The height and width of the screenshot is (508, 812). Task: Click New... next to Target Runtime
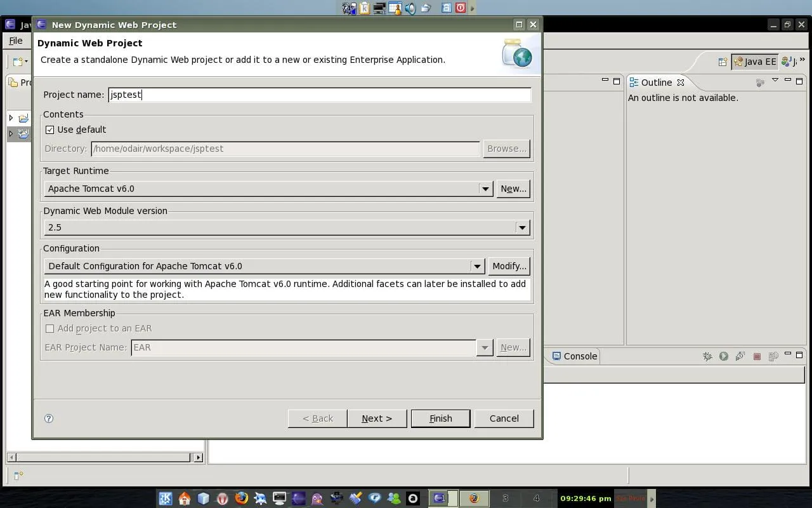click(513, 189)
